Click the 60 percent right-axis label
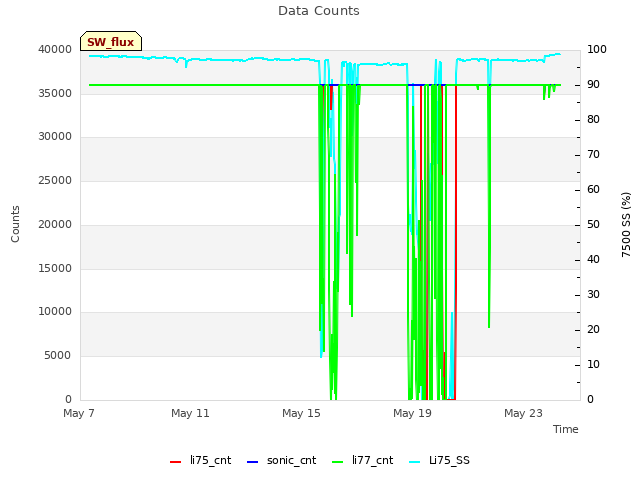The height and width of the screenshot is (480, 640). (x=593, y=190)
